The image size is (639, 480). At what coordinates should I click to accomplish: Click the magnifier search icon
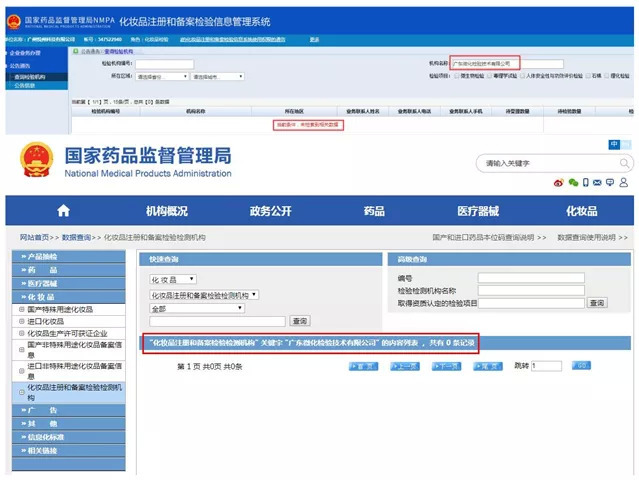[x=624, y=163]
